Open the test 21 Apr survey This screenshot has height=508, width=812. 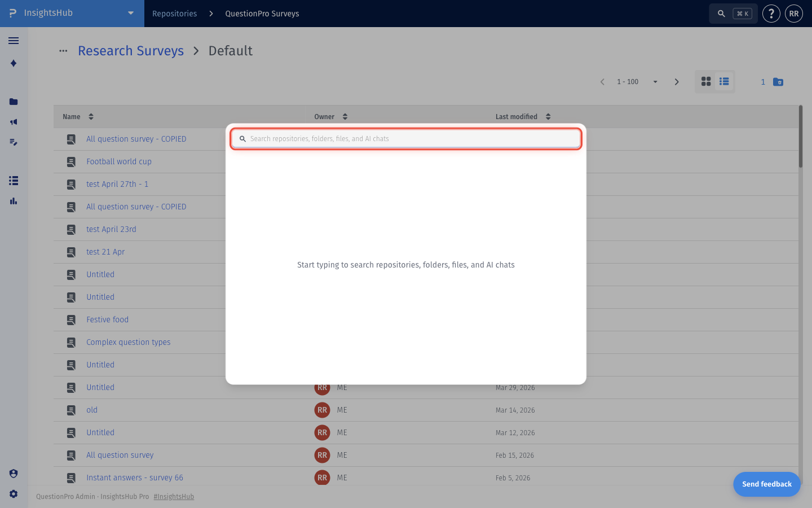(105, 252)
